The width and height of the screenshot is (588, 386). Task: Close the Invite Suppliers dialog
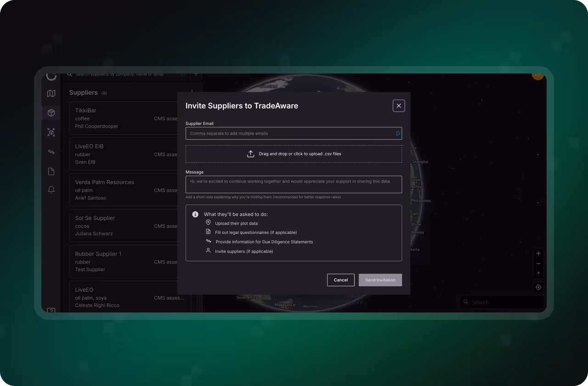(x=399, y=106)
